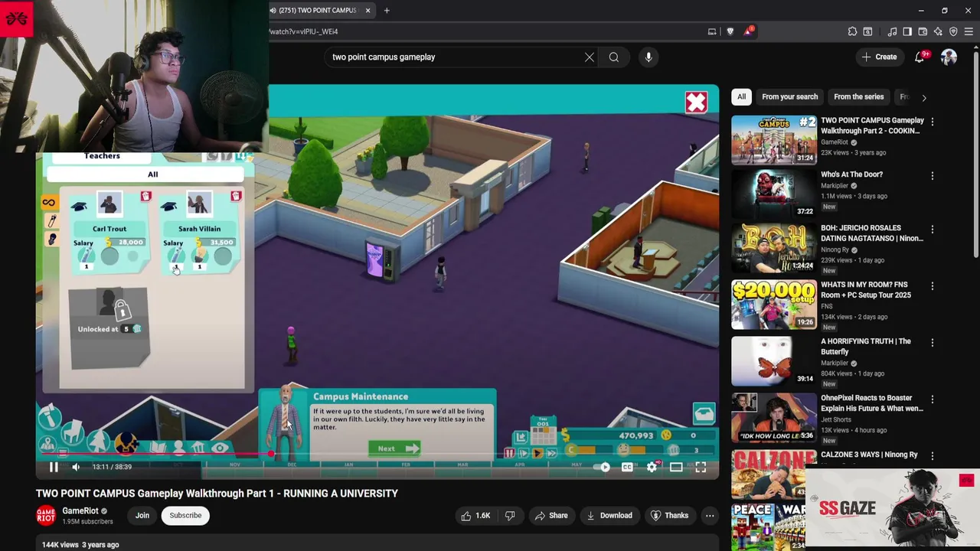Open GameRiot channel name link
The width and height of the screenshot is (980, 551).
click(80, 511)
